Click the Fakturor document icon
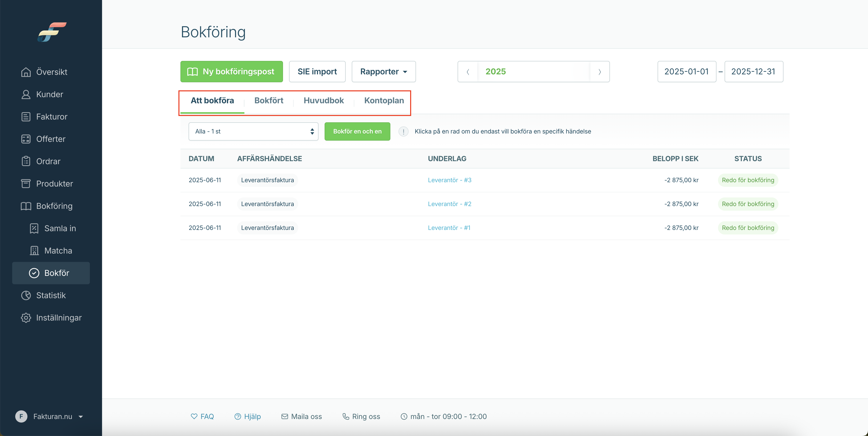 26,116
